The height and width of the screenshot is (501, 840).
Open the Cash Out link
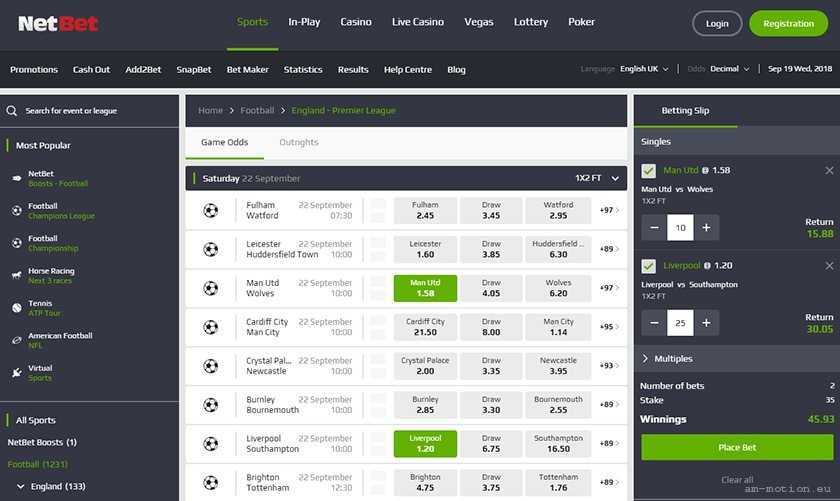pos(91,70)
